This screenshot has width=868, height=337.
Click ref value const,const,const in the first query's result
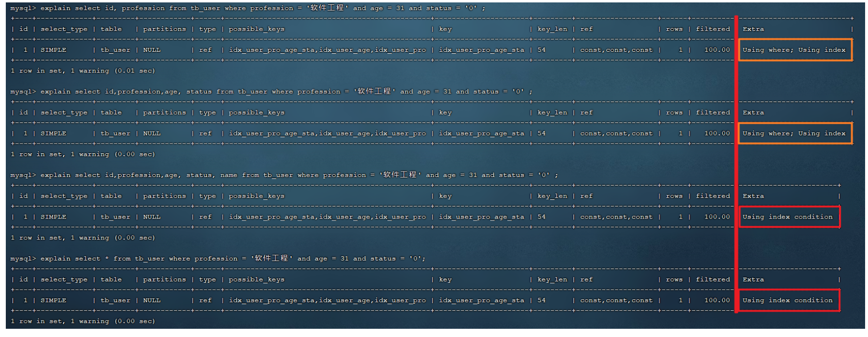[x=616, y=50]
